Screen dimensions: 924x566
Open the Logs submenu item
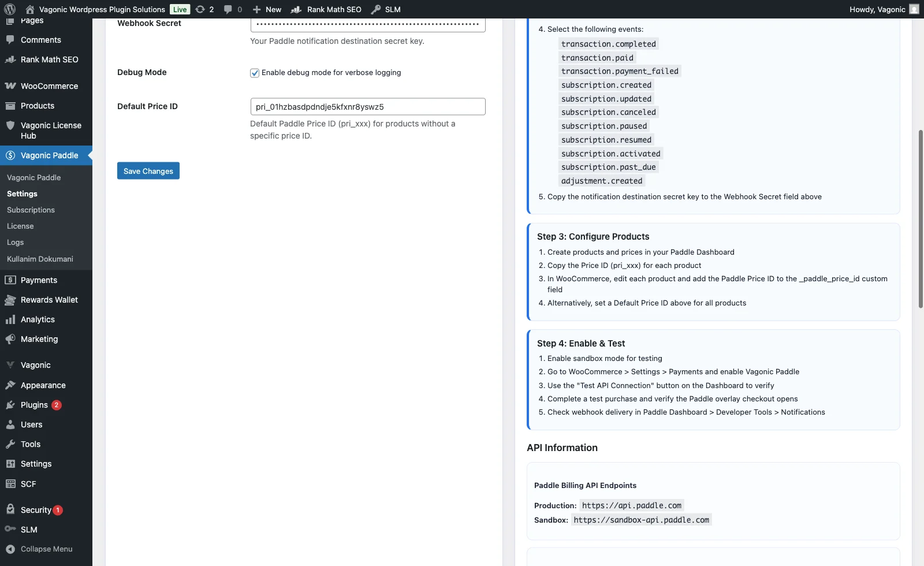click(x=15, y=243)
